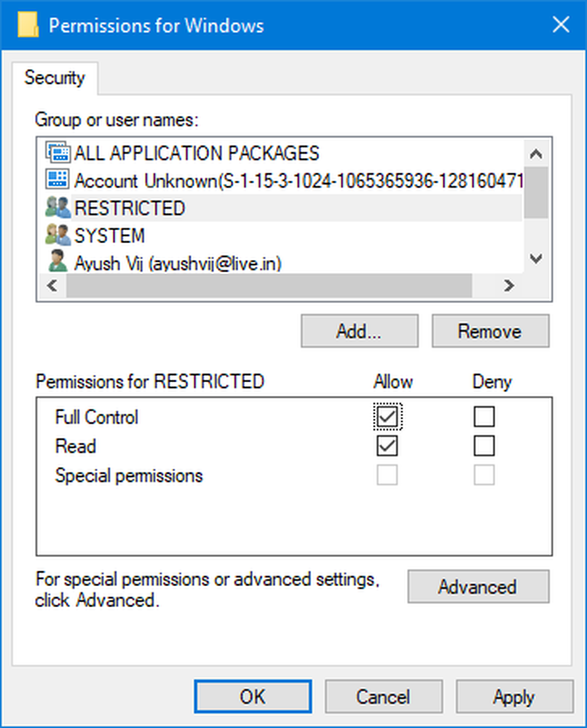Click the Ayush Vij user icon
This screenshot has height=728, width=587.
(x=58, y=261)
